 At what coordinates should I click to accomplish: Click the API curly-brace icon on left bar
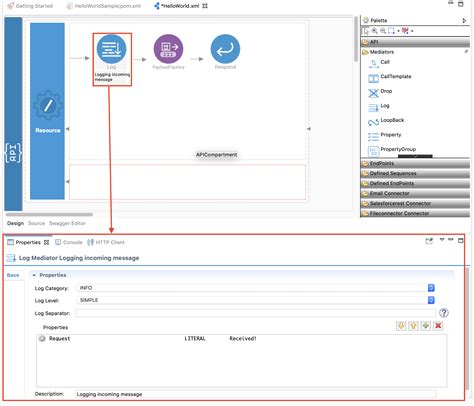point(13,153)
